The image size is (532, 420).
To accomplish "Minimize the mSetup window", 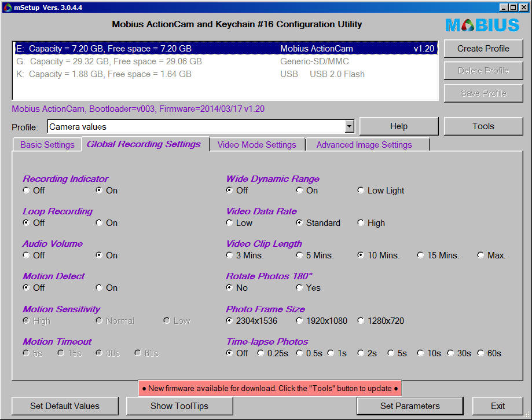I will click(x=504, y=7).
